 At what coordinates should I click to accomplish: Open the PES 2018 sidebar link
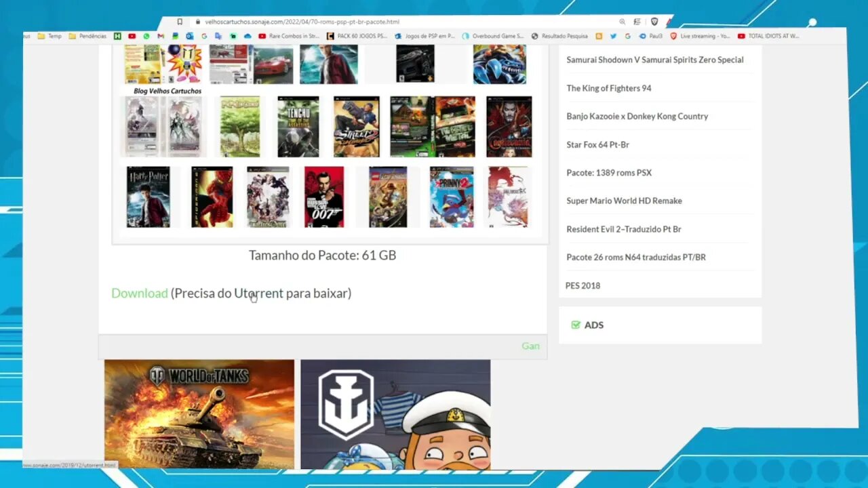point(583,285)
